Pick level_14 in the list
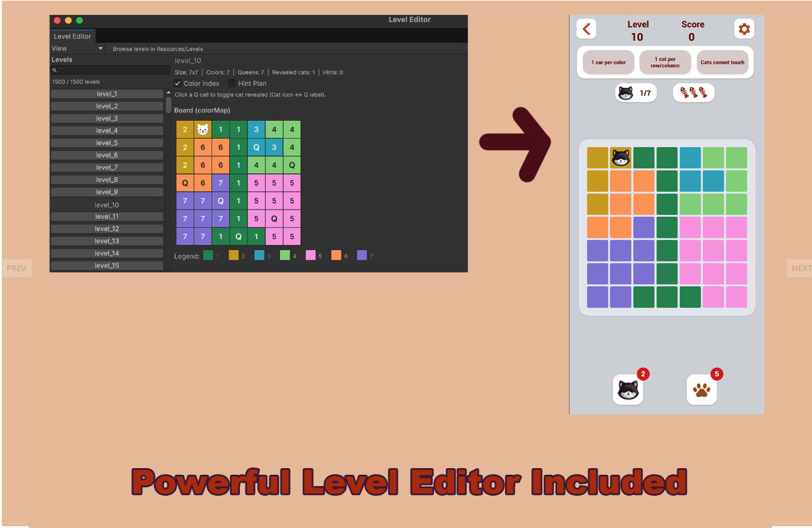The width and height of the screenshot is (812, 528). 107,253
